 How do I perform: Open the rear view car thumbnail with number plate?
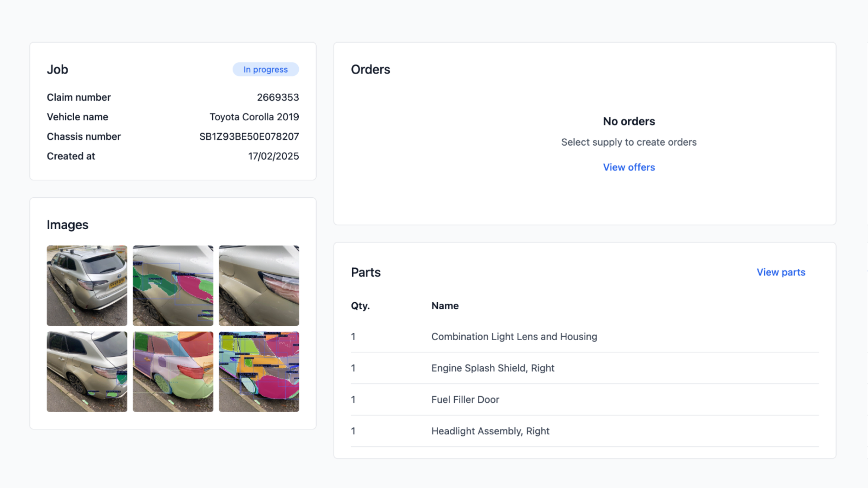pos(87,285)
